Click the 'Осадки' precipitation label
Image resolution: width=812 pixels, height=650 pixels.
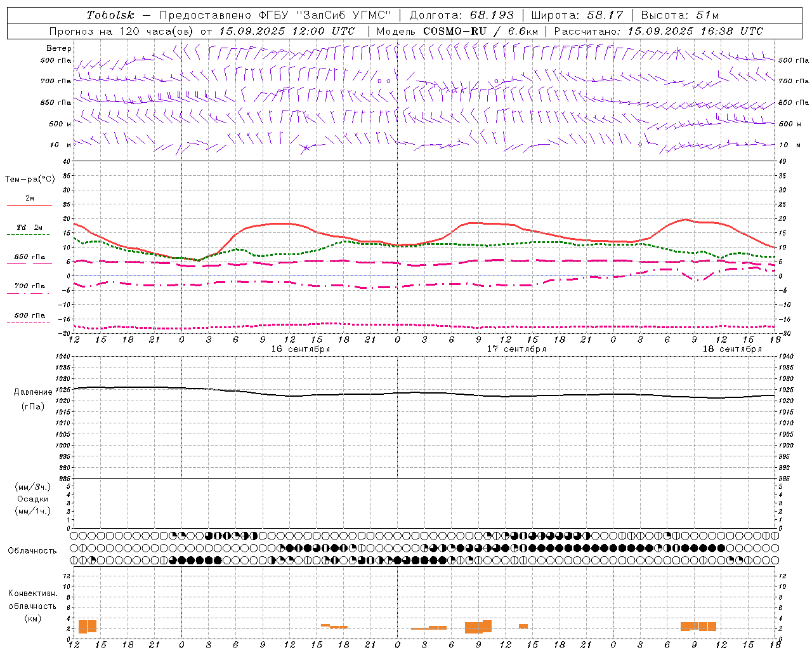coord(33,499)
